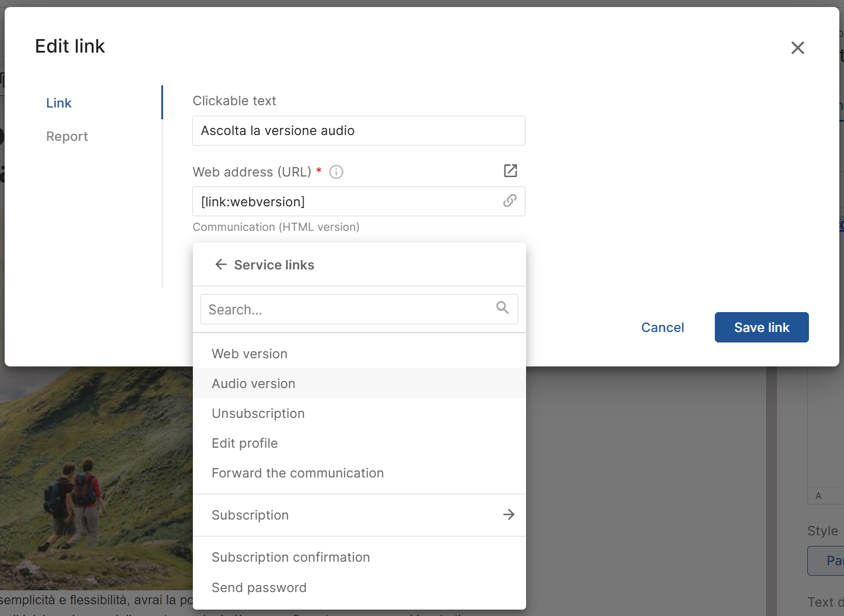The image size is (844, 616).
Task: Choose Web version service link
Action: pos(250,354)
